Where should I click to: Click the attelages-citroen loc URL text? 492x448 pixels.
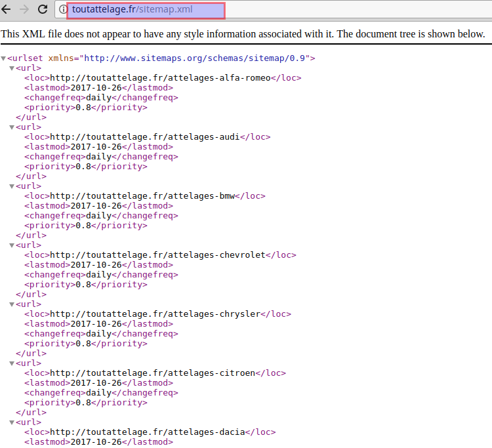point(152,373)
